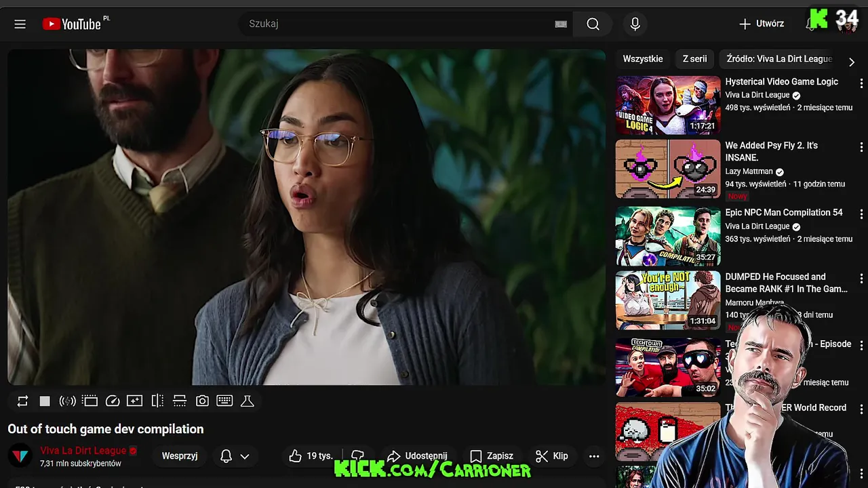The image size is (868, 488).
Task: Open the video filters sparkle icon
Action: tap(134, 401)
